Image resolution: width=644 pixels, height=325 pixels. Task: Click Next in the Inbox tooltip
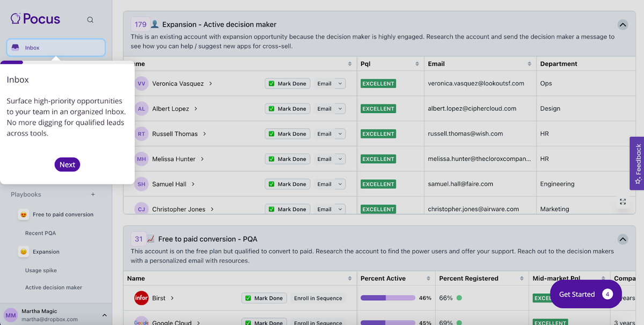coord(67,165)
